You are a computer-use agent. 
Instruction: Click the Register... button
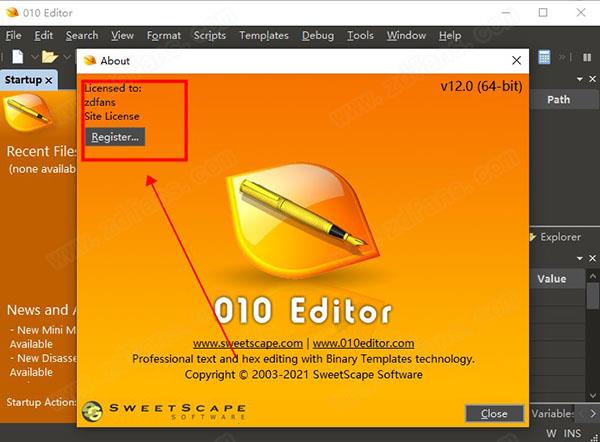click(115, 137)
